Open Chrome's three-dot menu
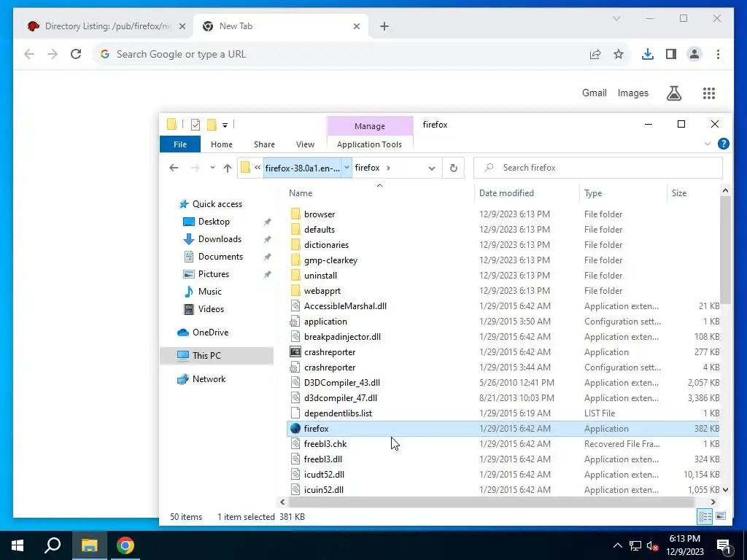Viewport: 747px width, 560px height. (718, 54)
